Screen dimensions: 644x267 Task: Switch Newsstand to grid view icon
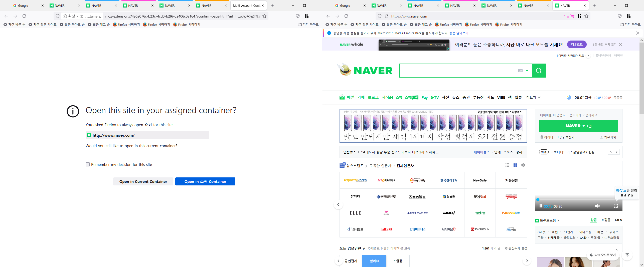[x=515, y=165]
